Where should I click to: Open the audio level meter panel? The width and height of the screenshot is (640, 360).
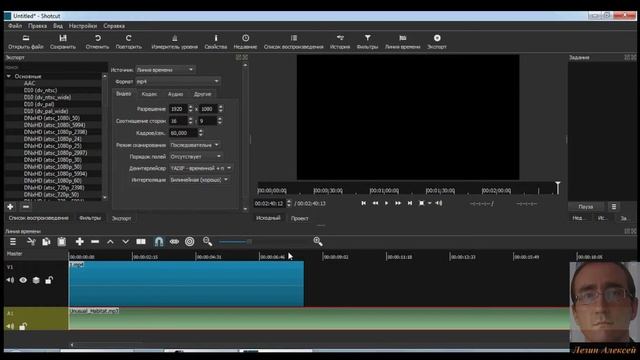[x=175, y=38]
